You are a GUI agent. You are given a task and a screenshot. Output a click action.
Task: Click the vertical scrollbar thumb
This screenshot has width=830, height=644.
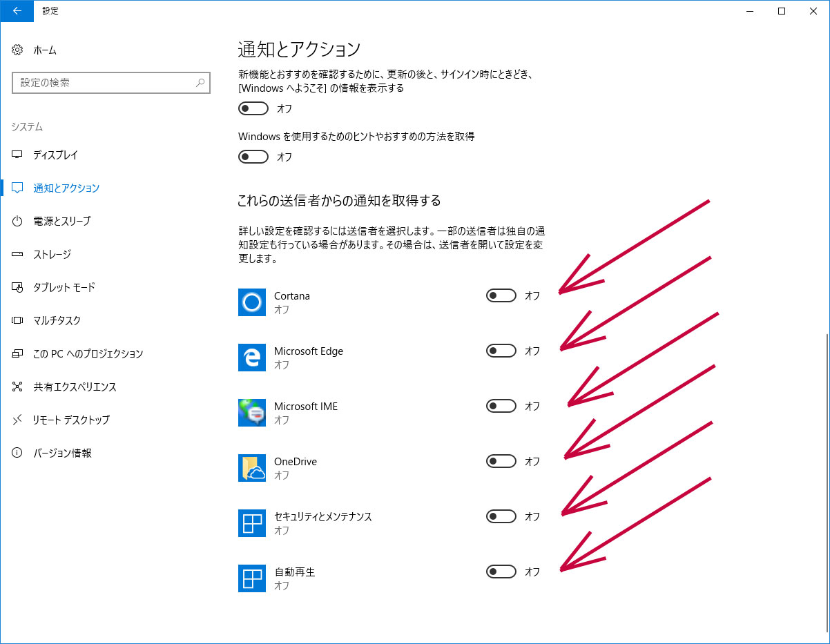pyautogui.click(x=827, y=483)
